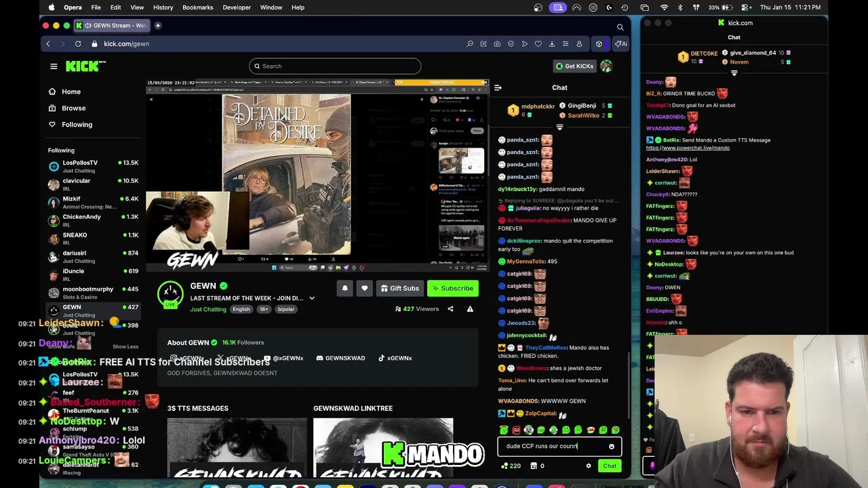Send message with green Chat button
The width and height of the screenshot is (868, 488).
click(610, 466)
